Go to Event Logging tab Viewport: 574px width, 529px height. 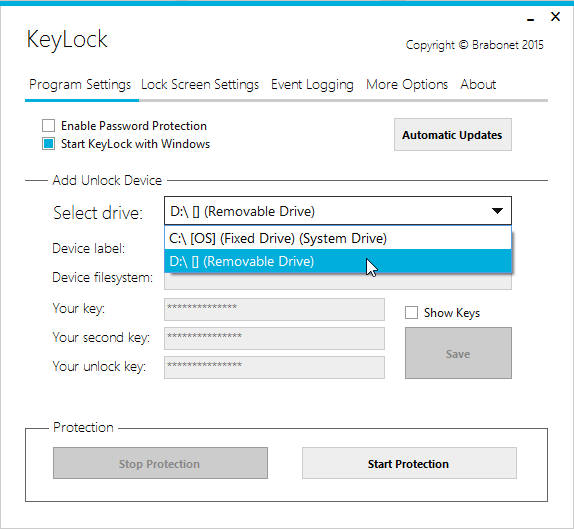click(312, 85)
